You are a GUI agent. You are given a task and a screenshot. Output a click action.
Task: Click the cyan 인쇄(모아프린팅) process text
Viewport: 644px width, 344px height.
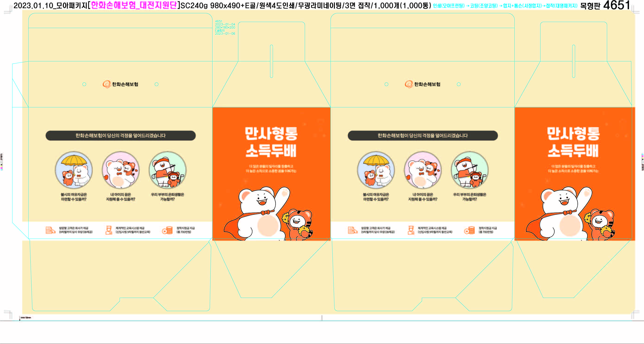point(449,6)
